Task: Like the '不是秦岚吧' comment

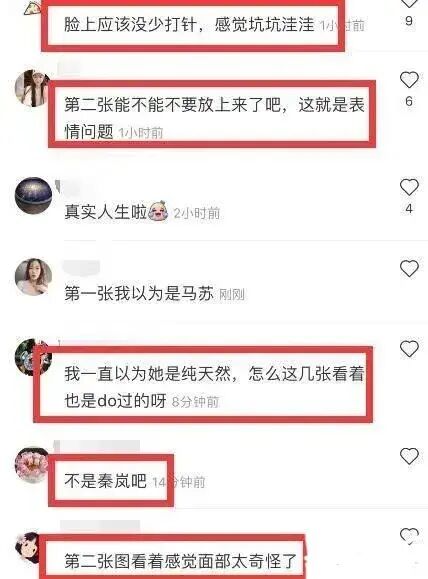Action: [409, 456]
